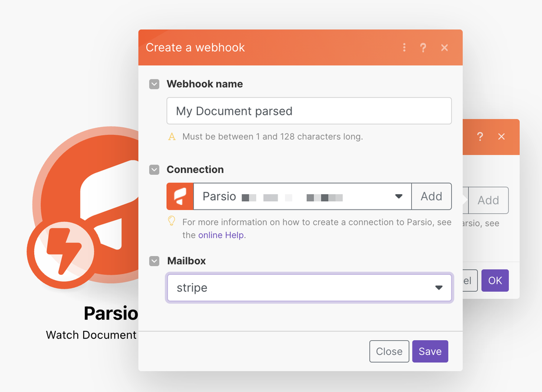Viewport: 542px width, 392px height.
Task: Open the Mailbox dropdown showing stripe
Action: click(x=309, y=288)
